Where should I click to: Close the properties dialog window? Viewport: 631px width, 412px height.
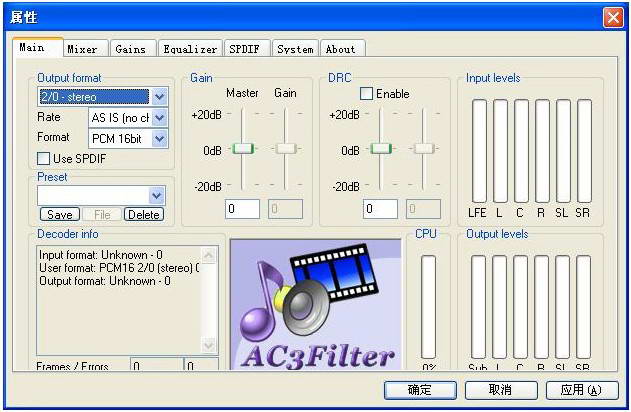pos(612,17)
